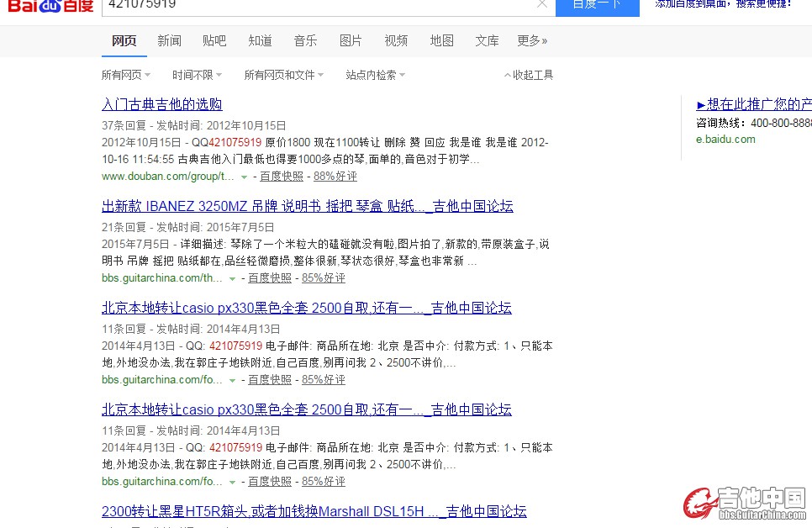Collapse search tools via 收起工具
This screenshot has width=812, height=528.
click(529, 75)
